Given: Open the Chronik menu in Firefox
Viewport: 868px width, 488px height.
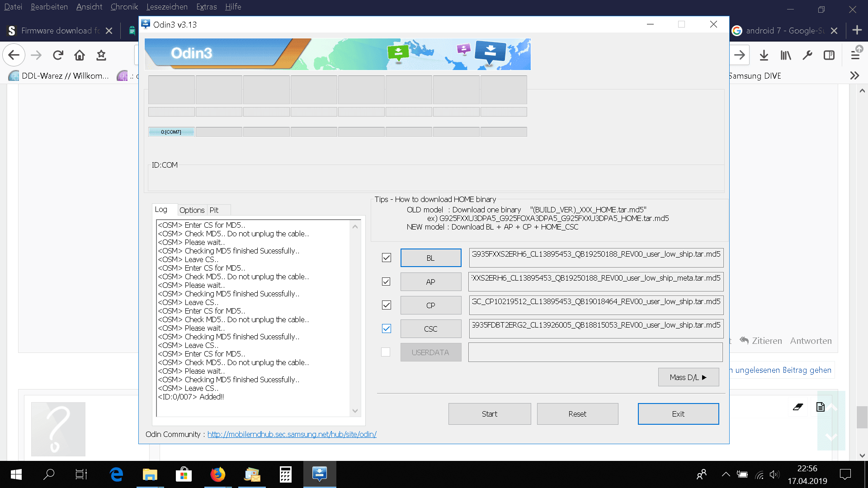Looking at the screenshot, I should 124,7.
